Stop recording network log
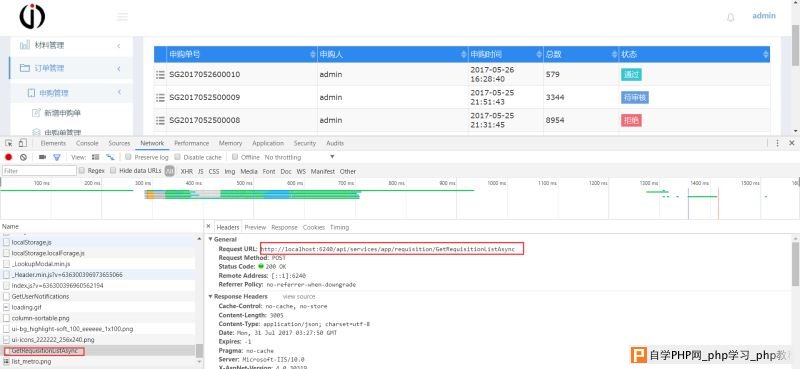The image size is (800, 369). 8,157
